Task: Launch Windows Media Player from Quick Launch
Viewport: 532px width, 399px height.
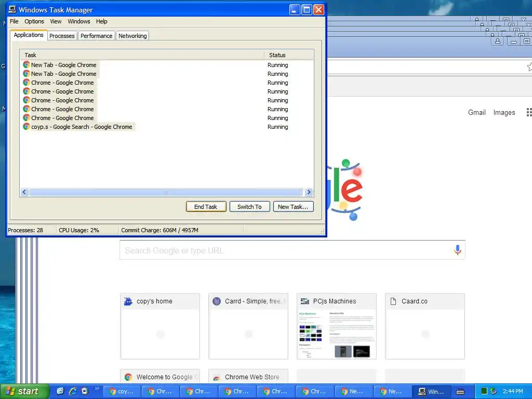Action: pyautogui.click(x=85, y=391)
